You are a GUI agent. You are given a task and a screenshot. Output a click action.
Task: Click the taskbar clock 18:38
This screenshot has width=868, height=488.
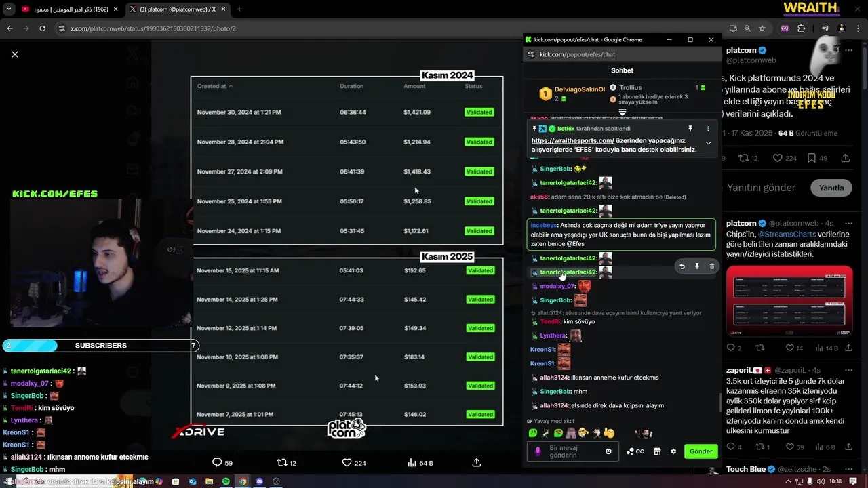point(835,481)
